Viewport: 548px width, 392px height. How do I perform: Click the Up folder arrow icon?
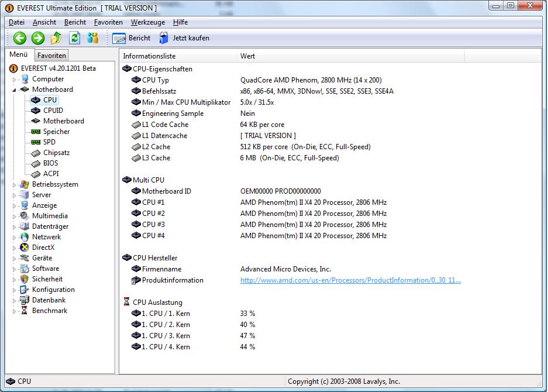[56, 38]
